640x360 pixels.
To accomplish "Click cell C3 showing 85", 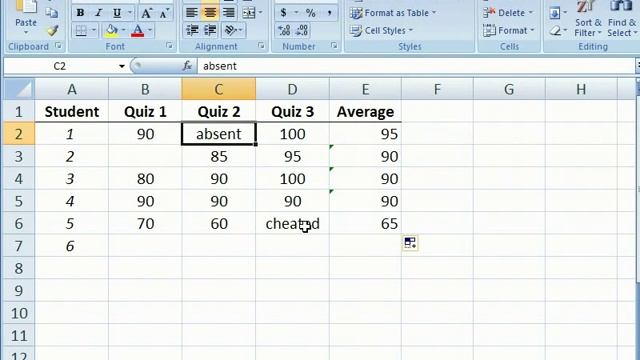I will 219,156.
